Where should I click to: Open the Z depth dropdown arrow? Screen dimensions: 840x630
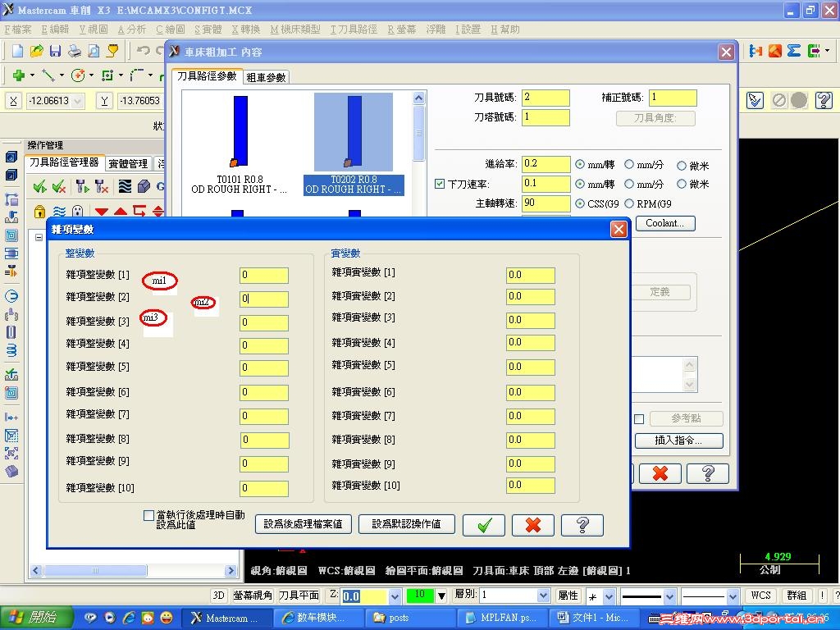pyautogui.click(x=395, y=596)
